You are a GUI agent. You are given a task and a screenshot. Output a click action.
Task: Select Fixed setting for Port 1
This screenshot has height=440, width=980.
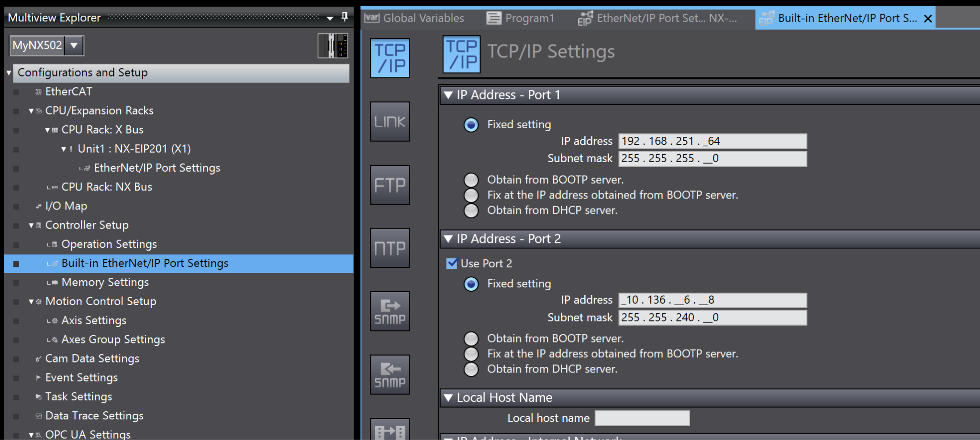point(471,125)
